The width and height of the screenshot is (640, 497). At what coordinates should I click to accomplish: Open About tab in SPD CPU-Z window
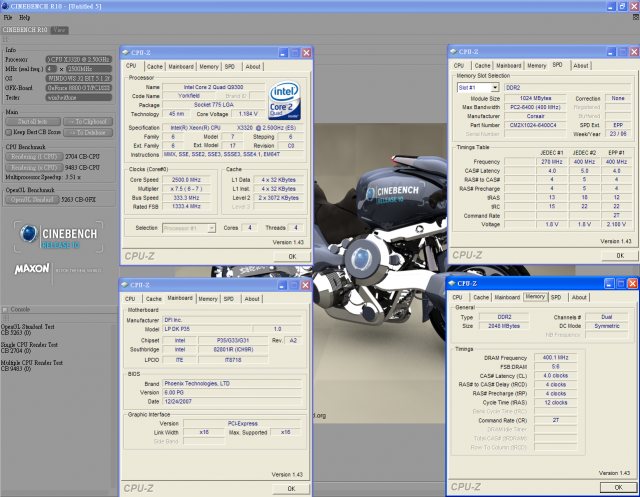[581, 66]
